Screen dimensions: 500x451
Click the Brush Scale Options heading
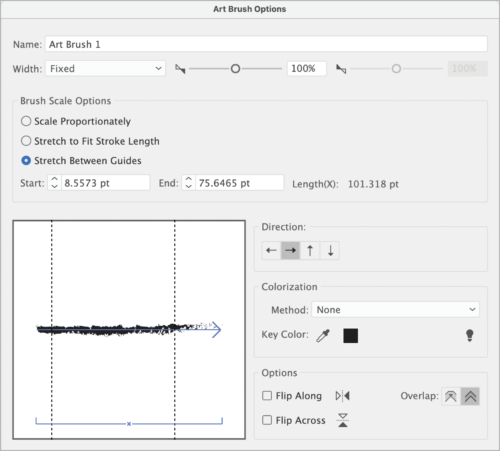66,101
